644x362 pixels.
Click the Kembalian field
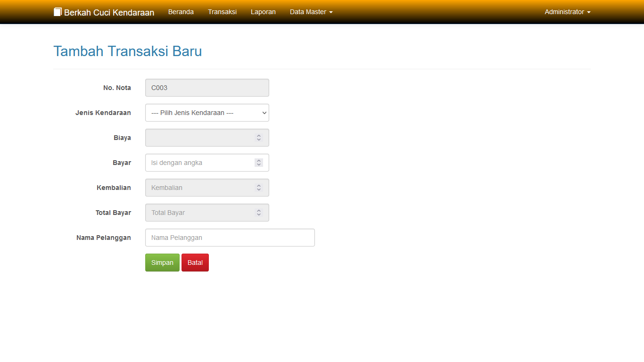tap(207, 188)
